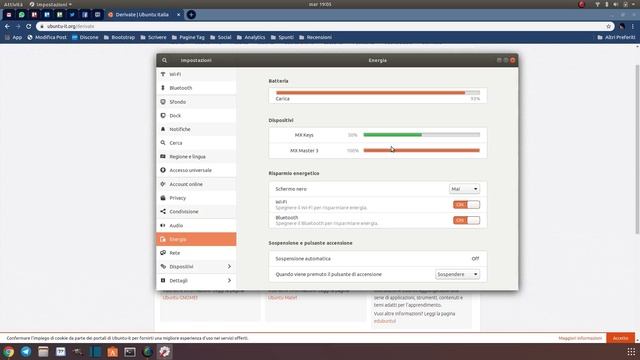Screen dimensions: 640x360
Task: Open the Schermo nero dropdown set to Mai
Action: pos(464,189)
